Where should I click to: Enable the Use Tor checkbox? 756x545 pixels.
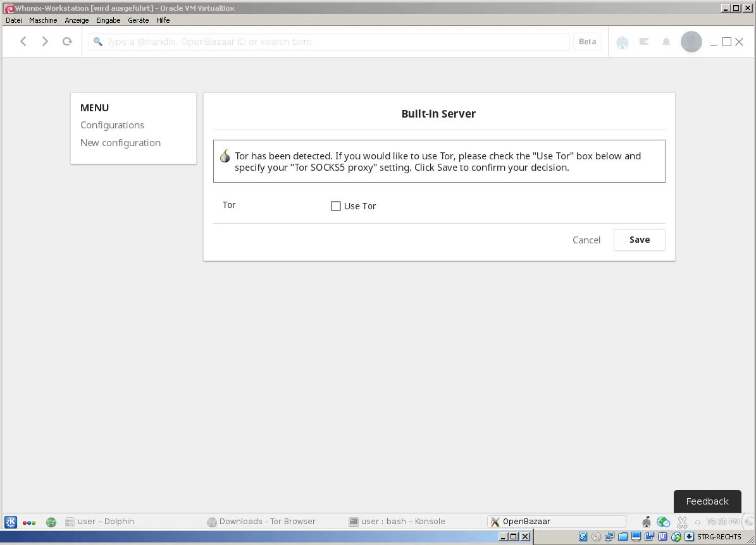(x=335, y=206)
